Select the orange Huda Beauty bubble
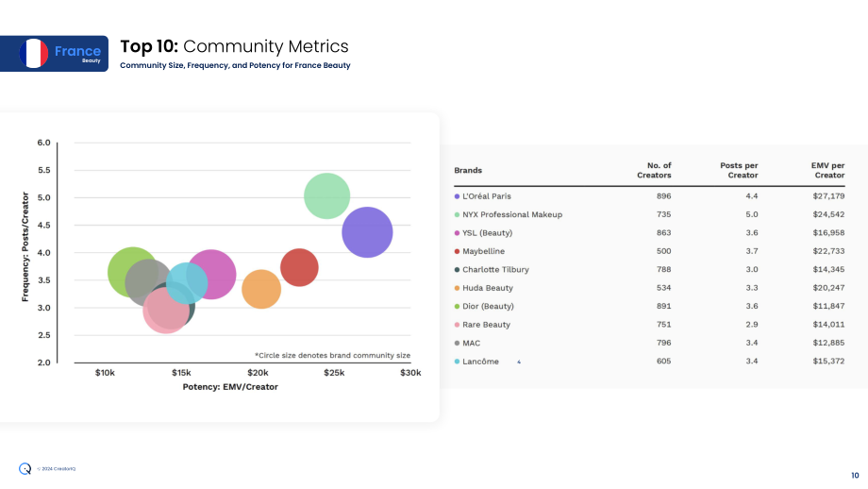This screenshot has width=868, height=489. click(261, 289)
